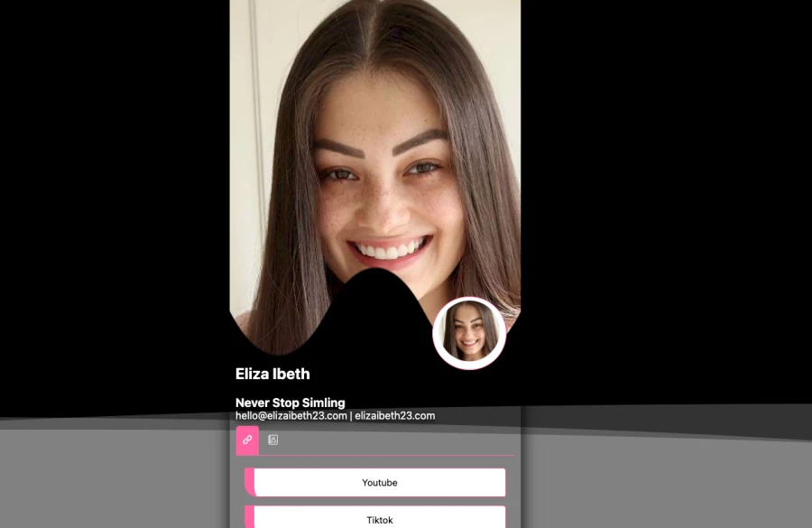Click the Never Stop Simling tagline
Viewport: 812px width, 528px height.
coord(290,403)
